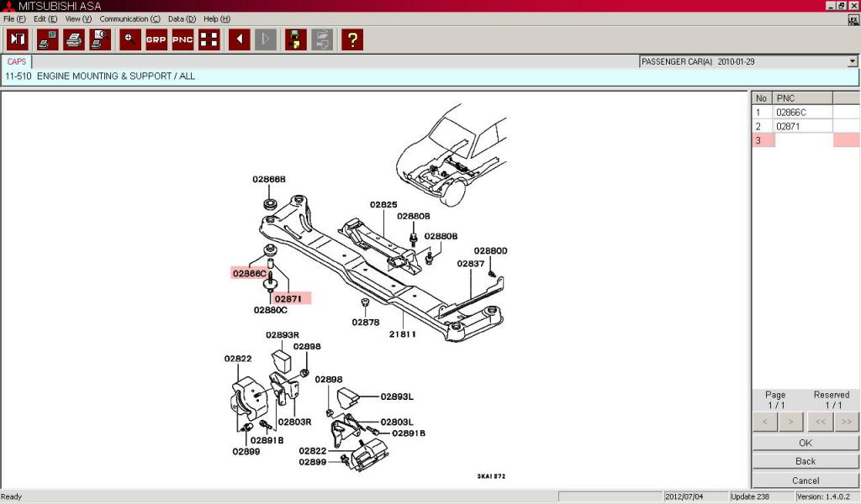861x504 pixels.
Task: Click the empty PNC cell in row 3
Action: (803, 140)
